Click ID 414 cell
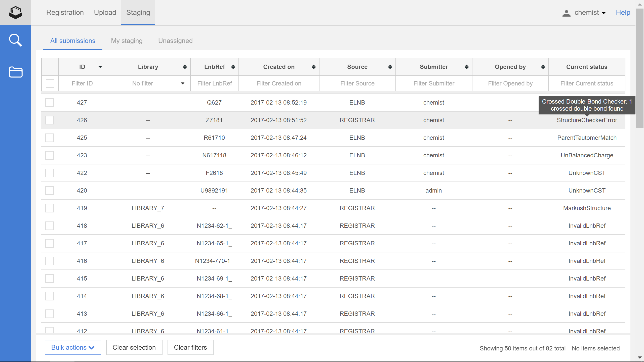This screenshot has width=644, height=362. click(82, 296)
